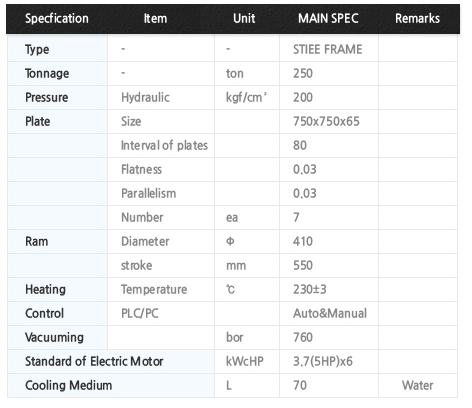Select the Tonnage row label

point(47,73)
